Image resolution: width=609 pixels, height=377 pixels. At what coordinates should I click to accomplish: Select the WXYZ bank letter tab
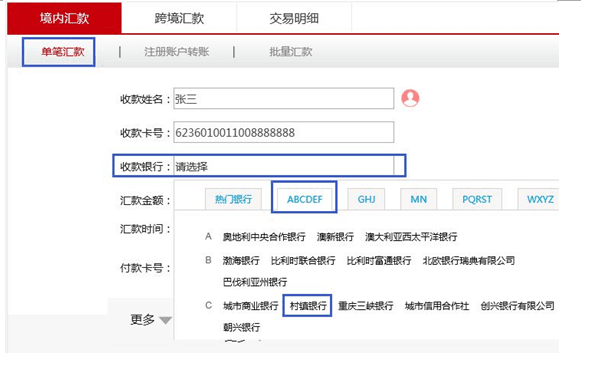[540, 199]
